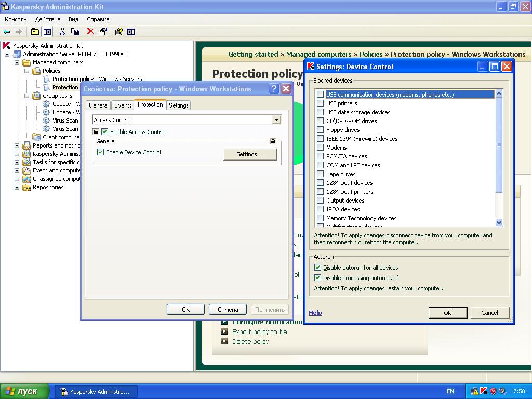Click the Отмена button

point(228,310)
